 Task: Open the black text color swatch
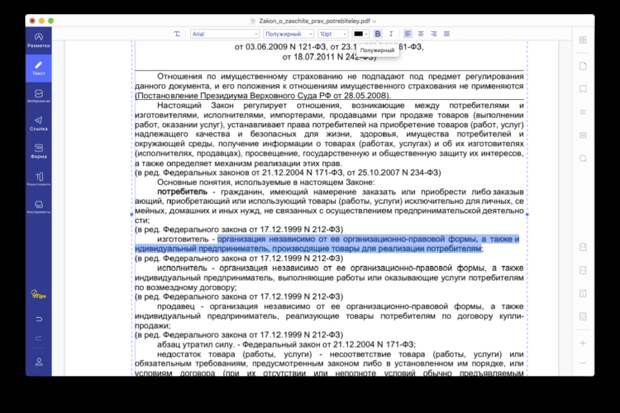360,34
